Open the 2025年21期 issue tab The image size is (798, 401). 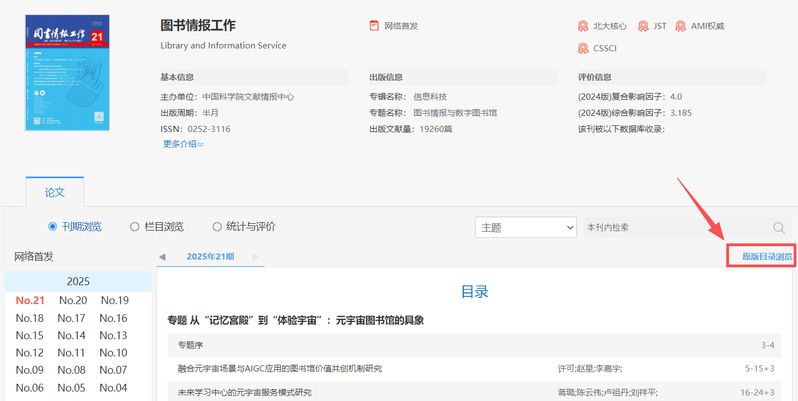pyautogui.click(x=210, y=257)
